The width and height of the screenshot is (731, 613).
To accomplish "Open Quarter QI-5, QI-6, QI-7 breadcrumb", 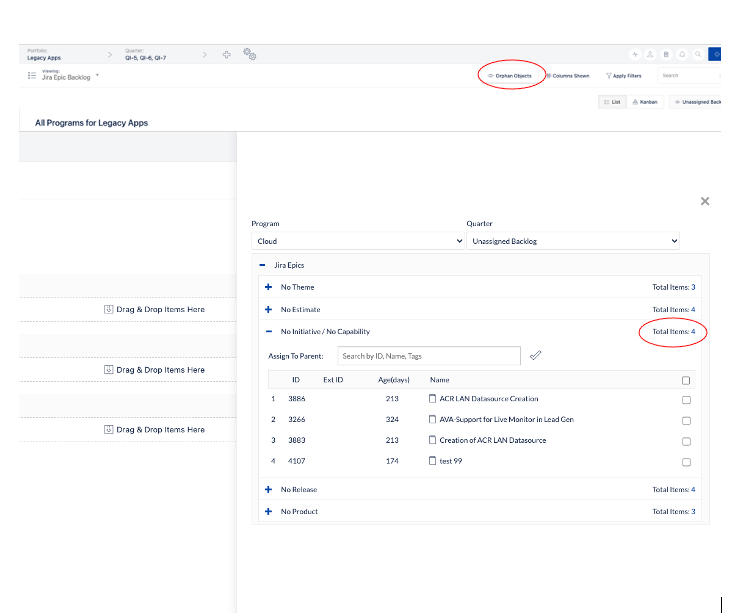I will 145,55.
